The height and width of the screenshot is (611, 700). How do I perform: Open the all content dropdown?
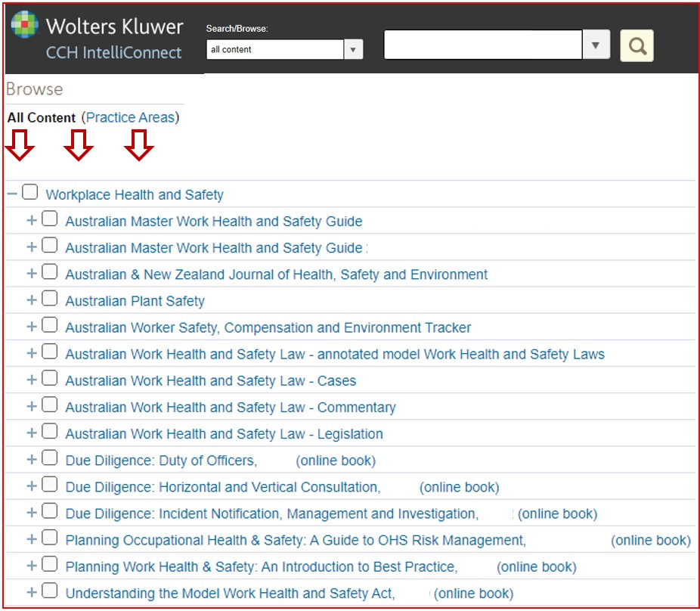click(x=353, y=50)
